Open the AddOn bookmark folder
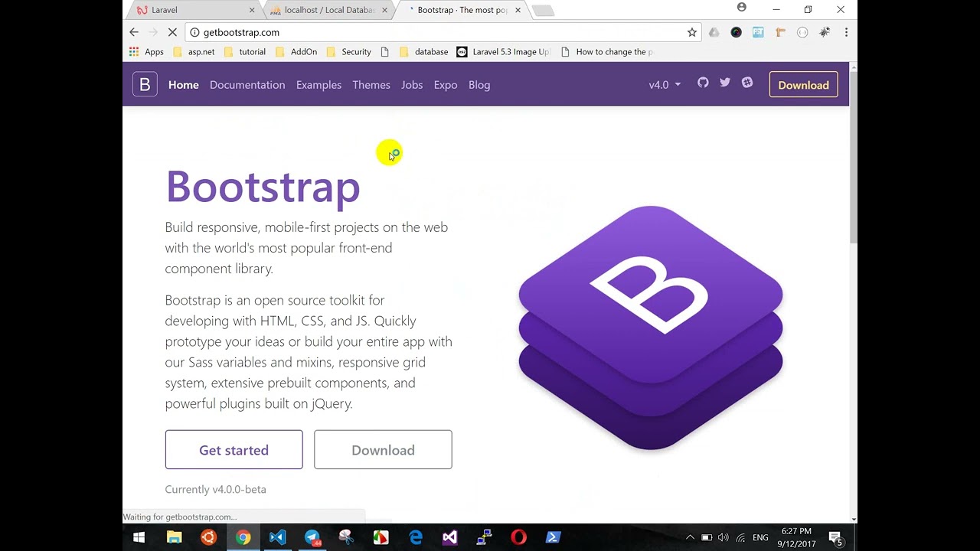The height and width of the screenshot is (551, 980). click(296, 52)
